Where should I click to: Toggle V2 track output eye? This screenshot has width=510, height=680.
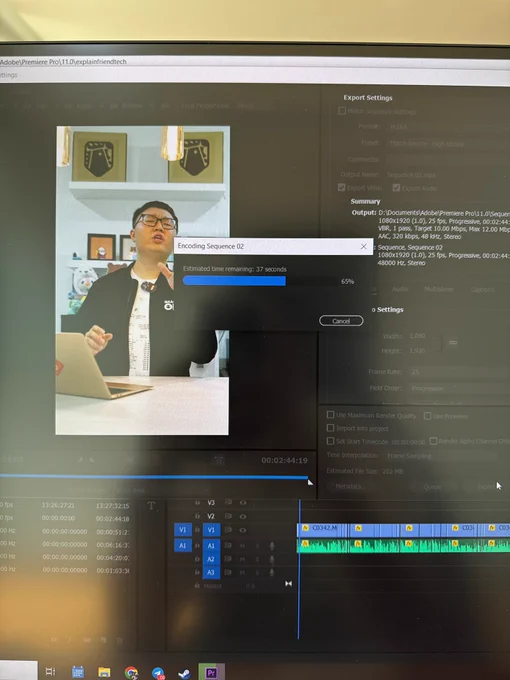[x=243, y=516]
